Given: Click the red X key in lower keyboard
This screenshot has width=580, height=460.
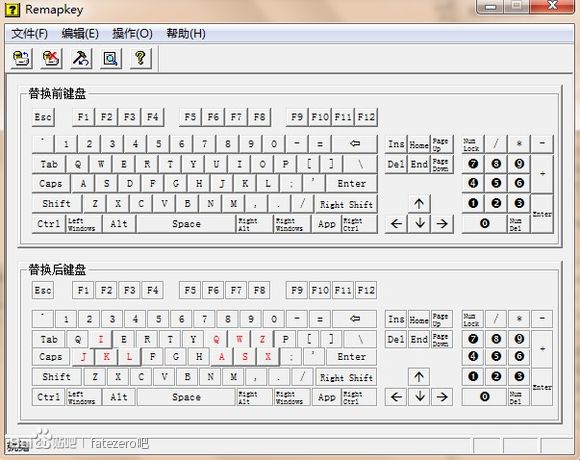Looking at the screenshot, I should pos(268,357).
